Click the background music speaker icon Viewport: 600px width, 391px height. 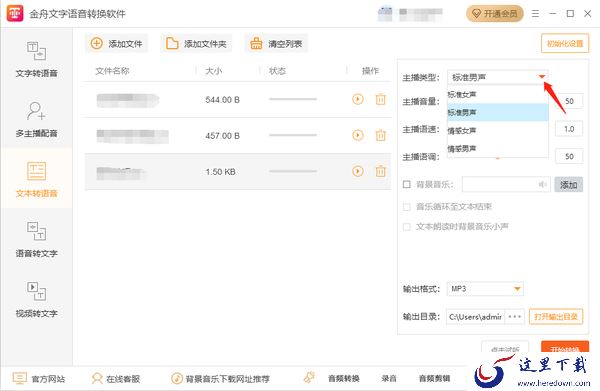pos(543,185)
